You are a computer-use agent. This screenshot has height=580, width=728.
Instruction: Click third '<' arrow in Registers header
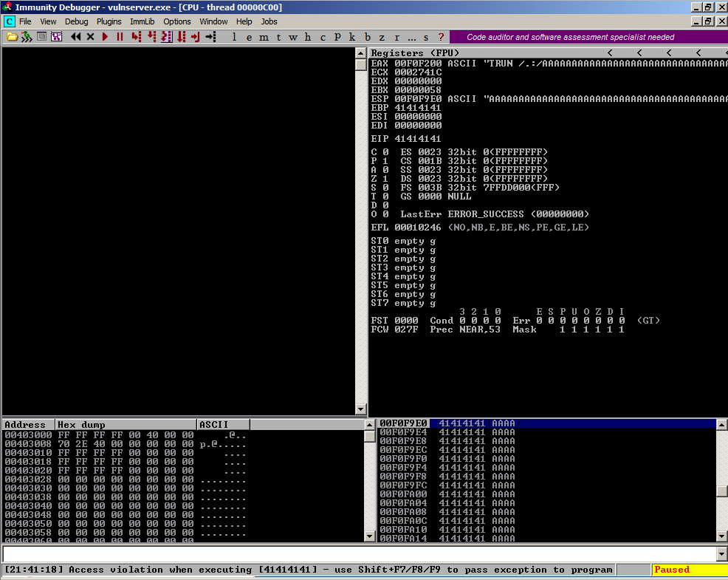tap(669, 53)
